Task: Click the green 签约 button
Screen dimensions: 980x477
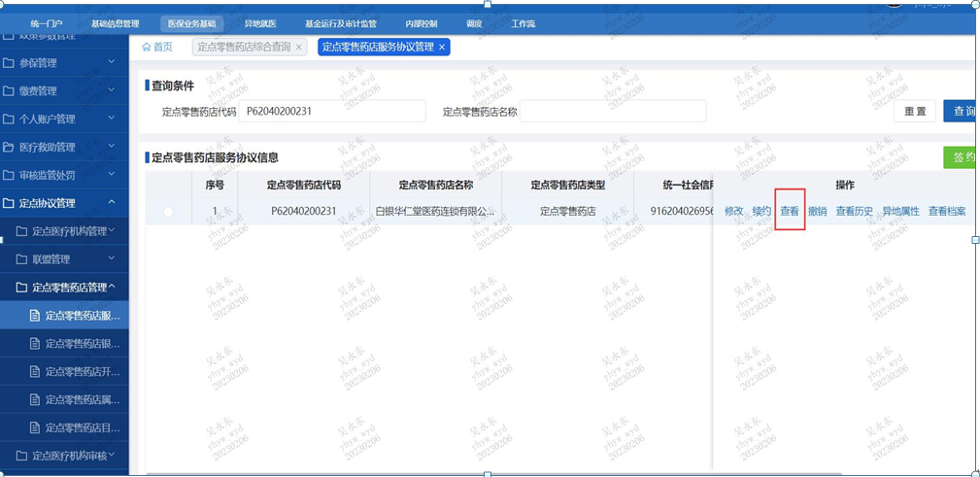Action: [962, 157]
